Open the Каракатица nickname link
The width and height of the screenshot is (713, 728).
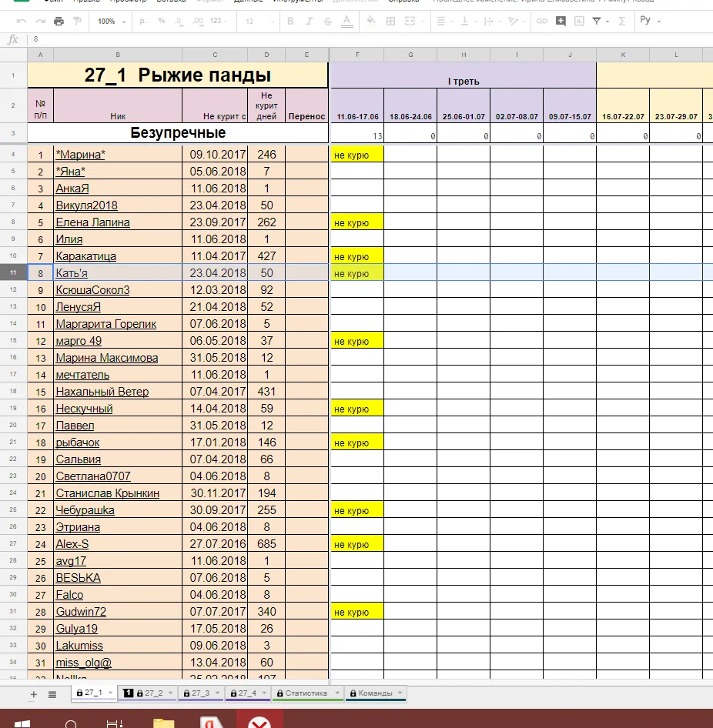tap(86, 256)
